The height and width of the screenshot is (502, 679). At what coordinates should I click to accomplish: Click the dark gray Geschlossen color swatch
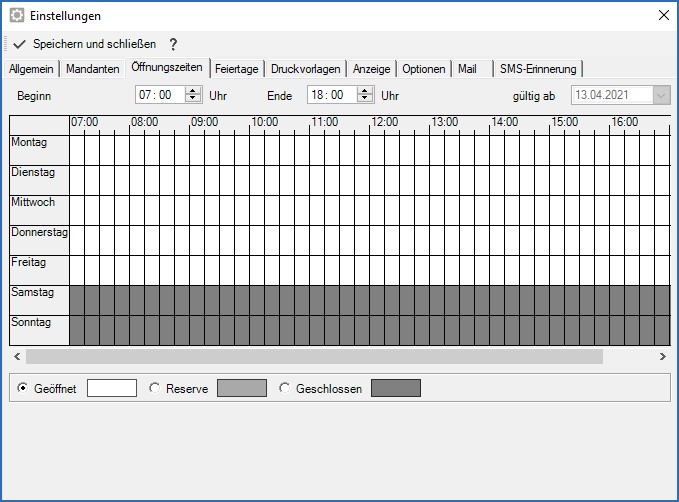[x=396, y=388]
